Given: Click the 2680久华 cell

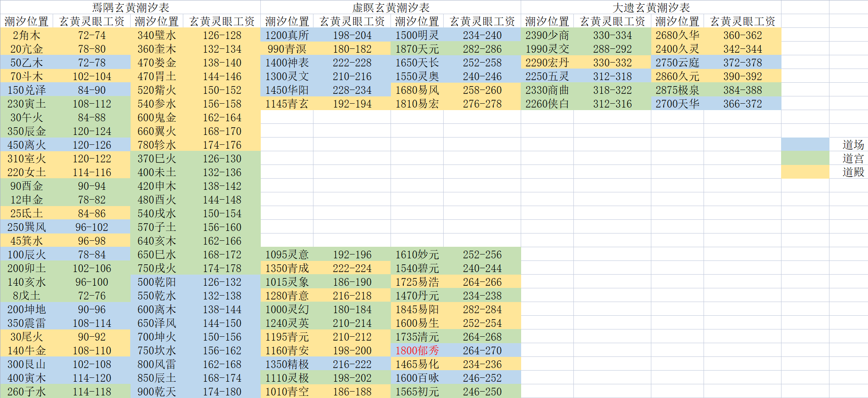Looking at the screenshot, I should 677,35.
